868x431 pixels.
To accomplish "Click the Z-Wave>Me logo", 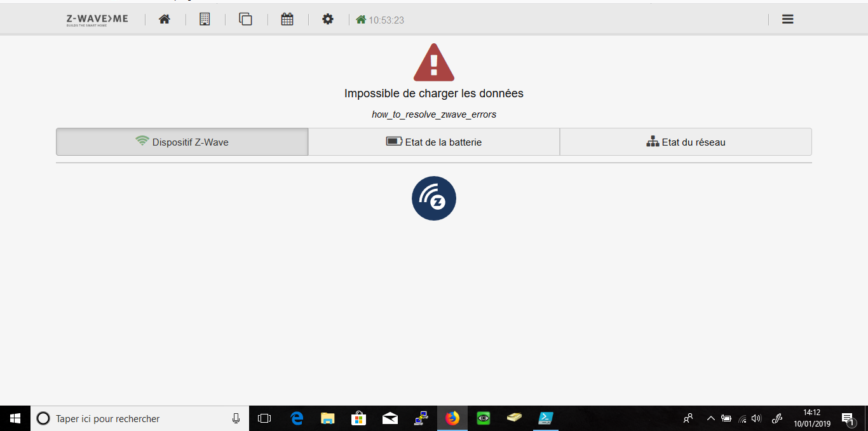I will click(97, 20).
